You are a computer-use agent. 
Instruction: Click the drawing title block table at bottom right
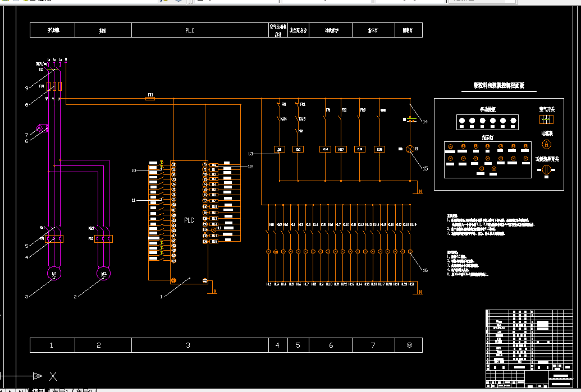(529, 349)
